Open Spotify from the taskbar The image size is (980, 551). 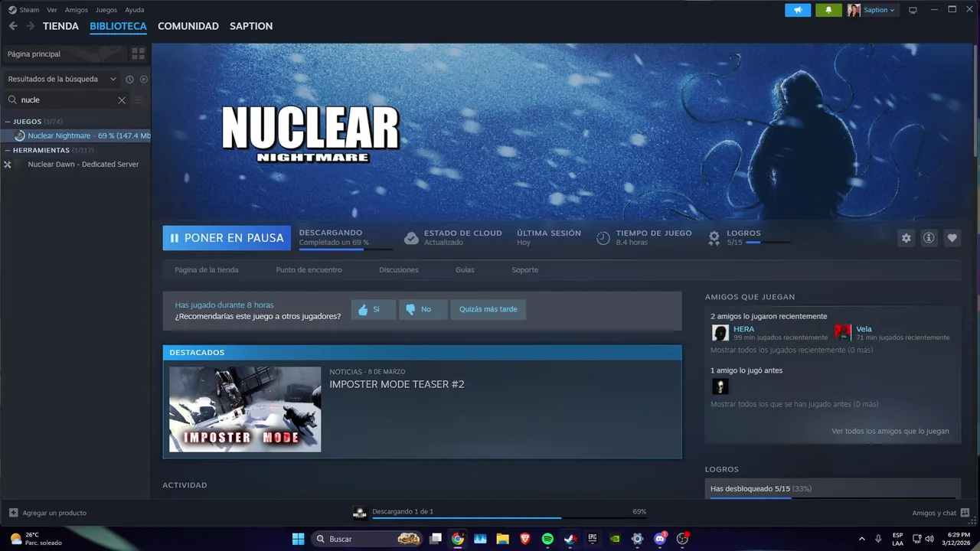click(x=547, y=539)
